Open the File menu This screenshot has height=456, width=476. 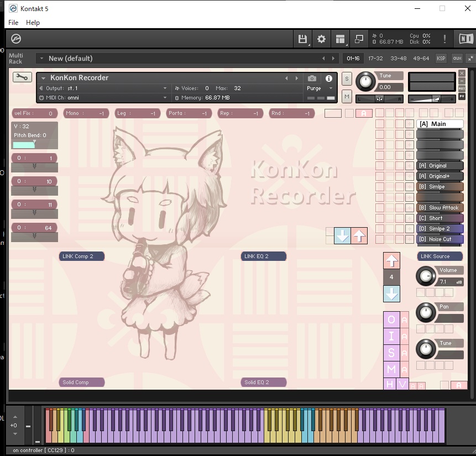click(x=13, y=23)
